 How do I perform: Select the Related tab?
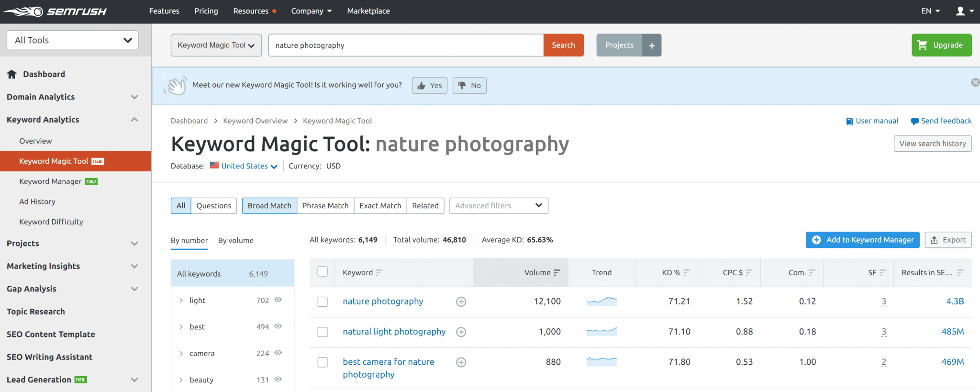coord(425,206)
